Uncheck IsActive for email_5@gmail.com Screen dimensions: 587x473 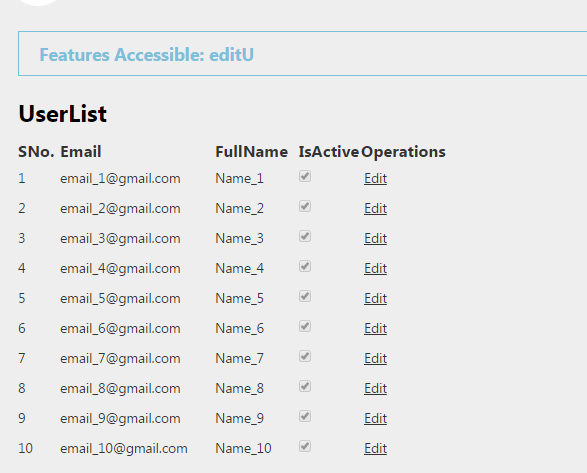[305, 296]
